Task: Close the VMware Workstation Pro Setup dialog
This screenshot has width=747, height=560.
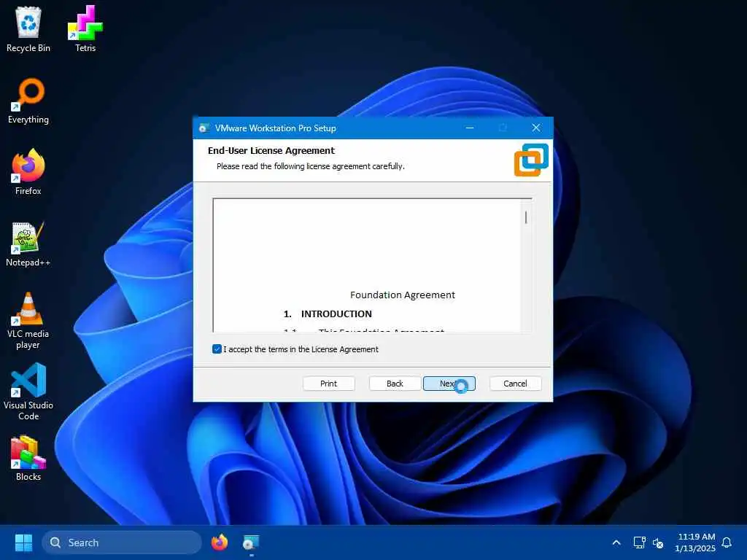Action: 536,128
